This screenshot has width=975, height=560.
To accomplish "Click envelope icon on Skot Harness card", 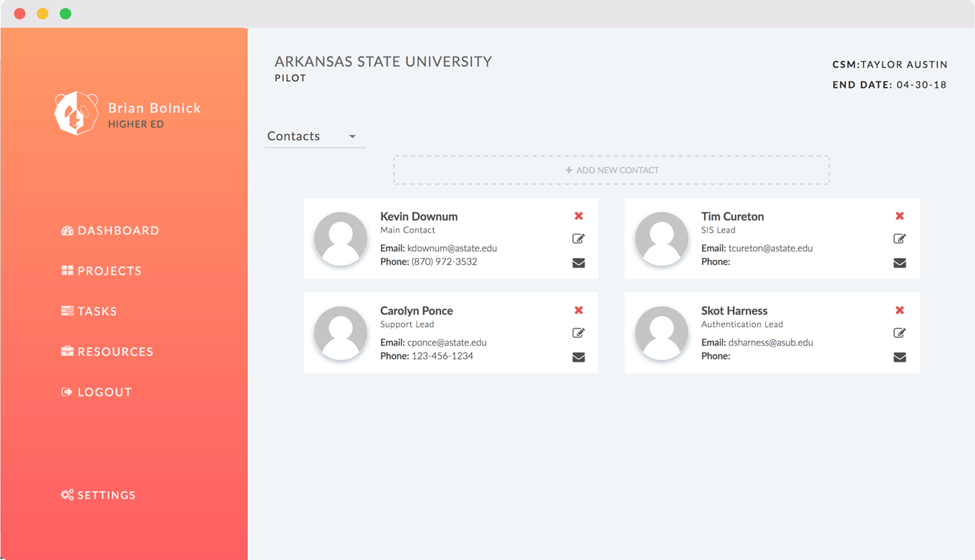I will click(x=899, y=357).
